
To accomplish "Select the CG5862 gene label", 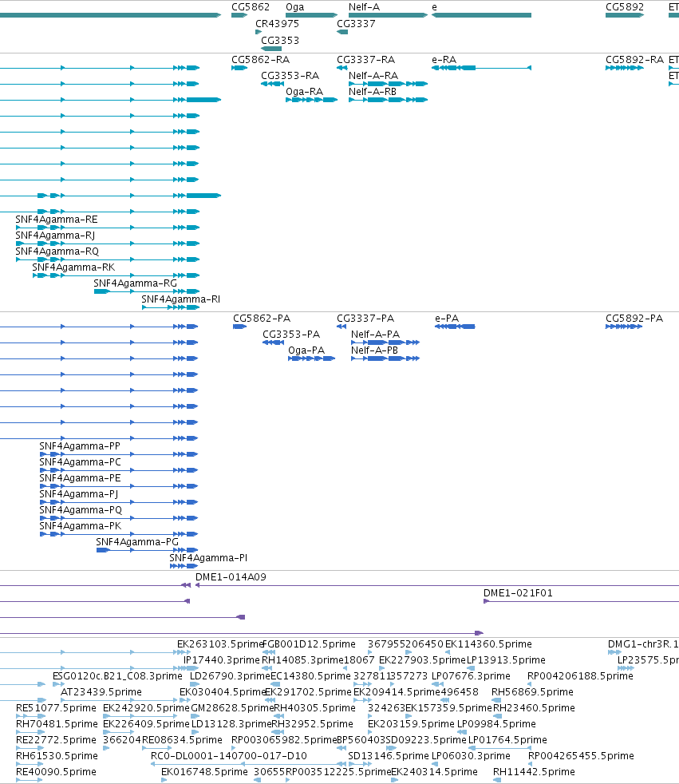I will coord(251,7).
